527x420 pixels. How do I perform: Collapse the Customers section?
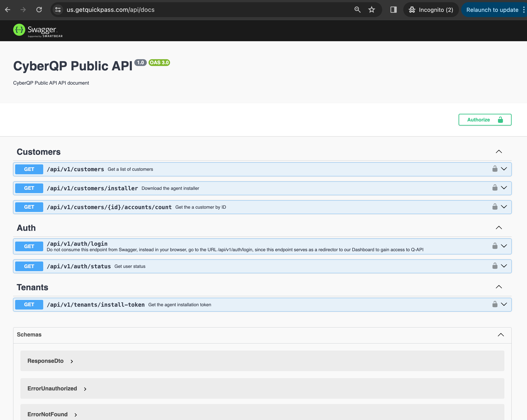click(499, 152)
